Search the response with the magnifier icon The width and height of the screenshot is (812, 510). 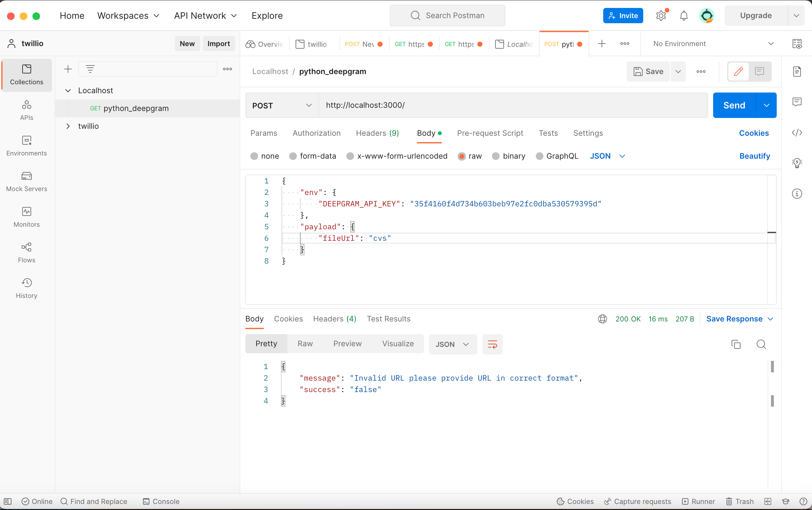(761, 344)
